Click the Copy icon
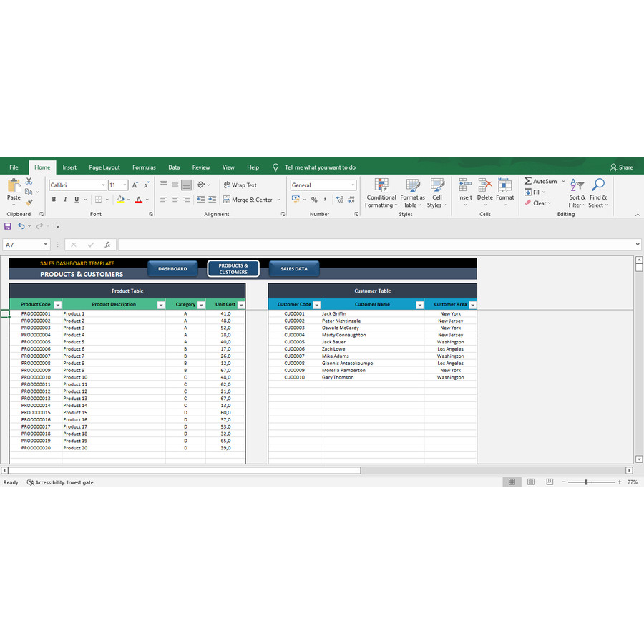The image size is (644, 644). tap(29, 192)
